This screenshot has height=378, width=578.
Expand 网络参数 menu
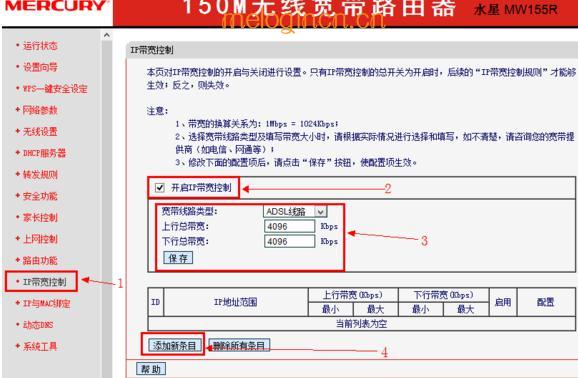(x=40, y=110)
